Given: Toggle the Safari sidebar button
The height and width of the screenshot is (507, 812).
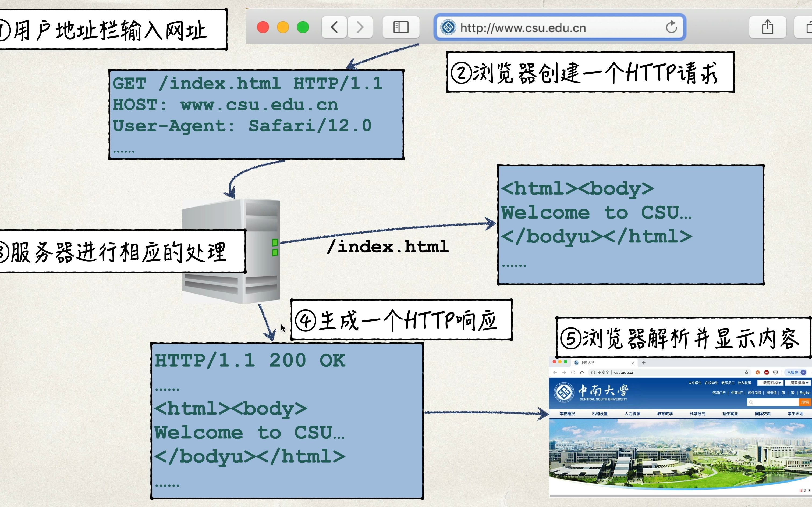Looking at the screenshot, I should coord(401,27).
